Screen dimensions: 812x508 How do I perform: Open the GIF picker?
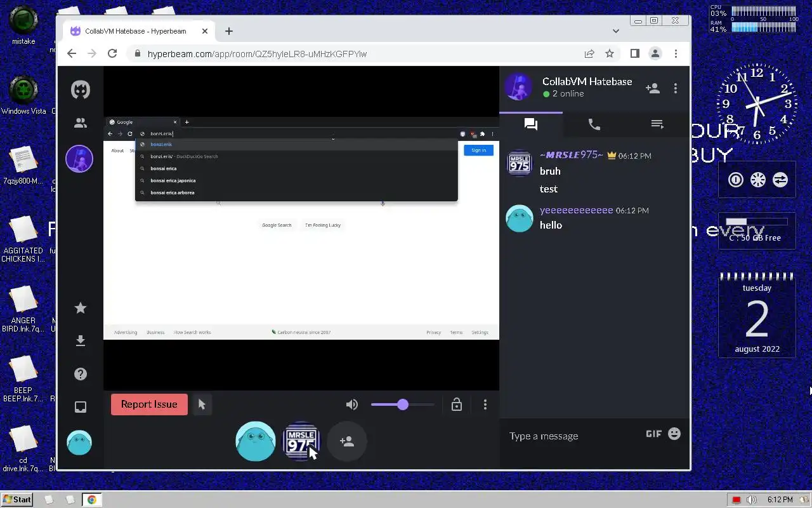click(654, 434)
